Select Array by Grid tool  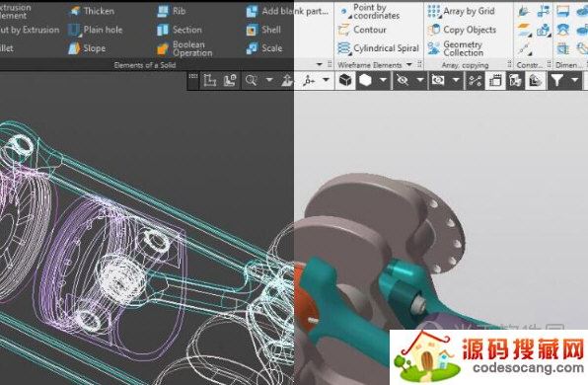tap(462, 11)
